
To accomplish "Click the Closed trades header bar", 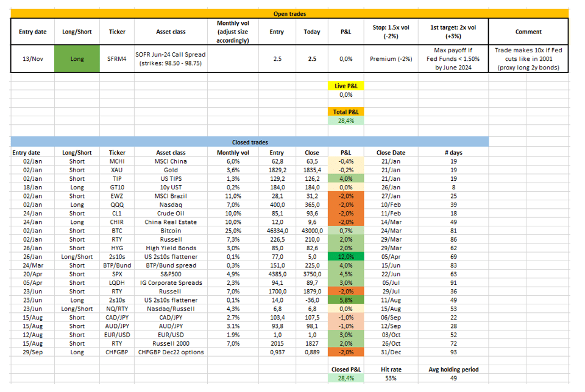I will [249, 142].
